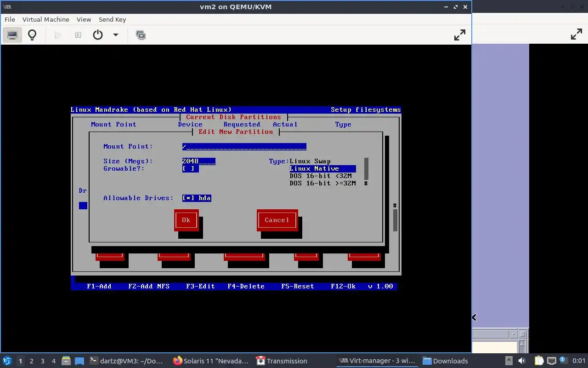Open the Send Key menu
Screen dimensions: 588x368
[x=112, y=19]
